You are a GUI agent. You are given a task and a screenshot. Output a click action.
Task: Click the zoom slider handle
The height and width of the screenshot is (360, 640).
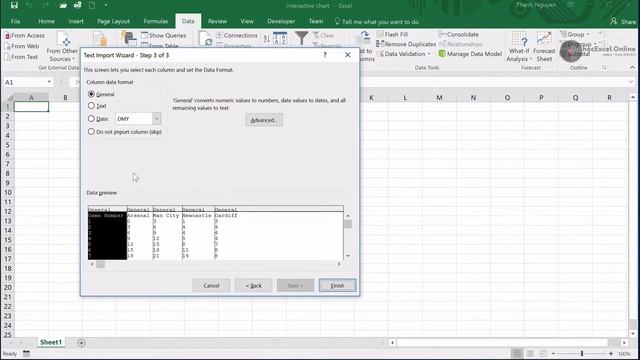(582, 353)
